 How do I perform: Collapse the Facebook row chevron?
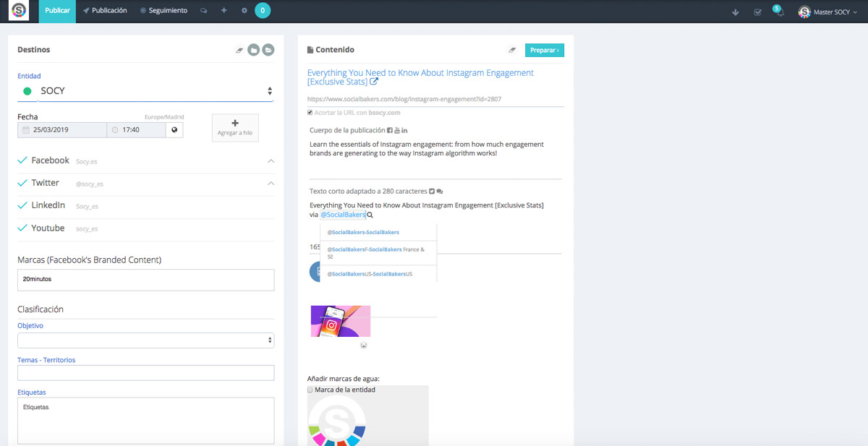271,160
